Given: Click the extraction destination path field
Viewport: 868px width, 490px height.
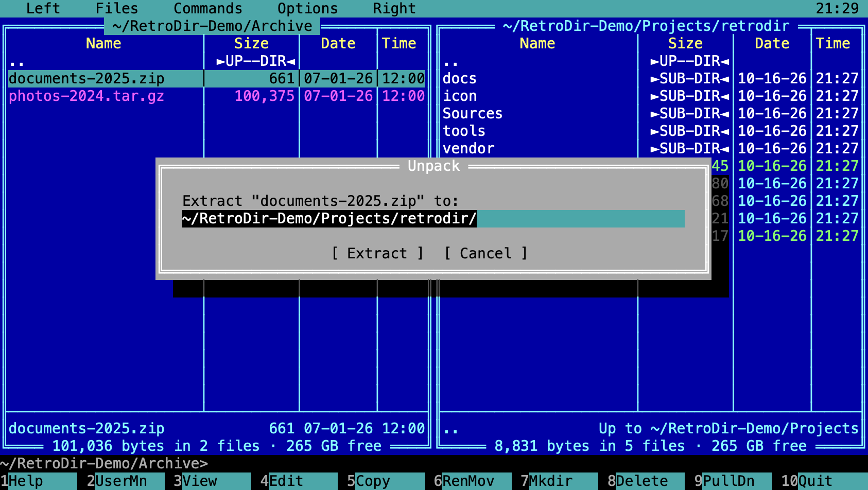Looking at the screenshot, I should [x=433, y=218].
